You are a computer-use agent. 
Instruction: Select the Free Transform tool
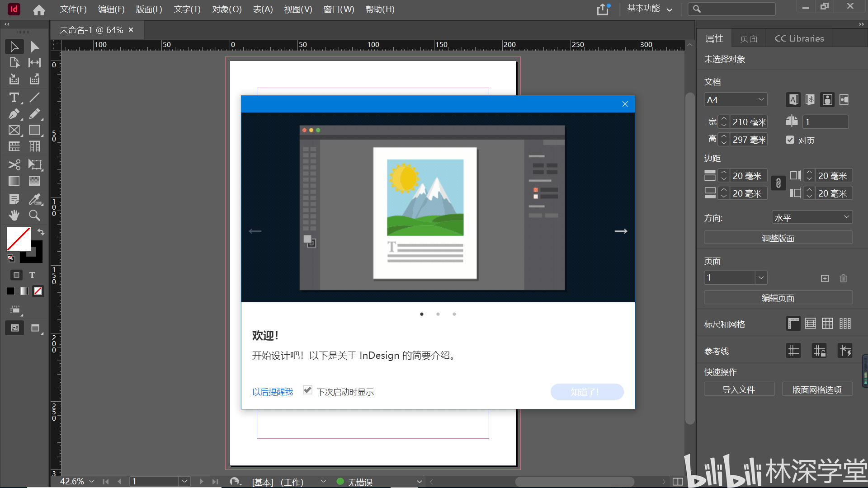[35, 164]
